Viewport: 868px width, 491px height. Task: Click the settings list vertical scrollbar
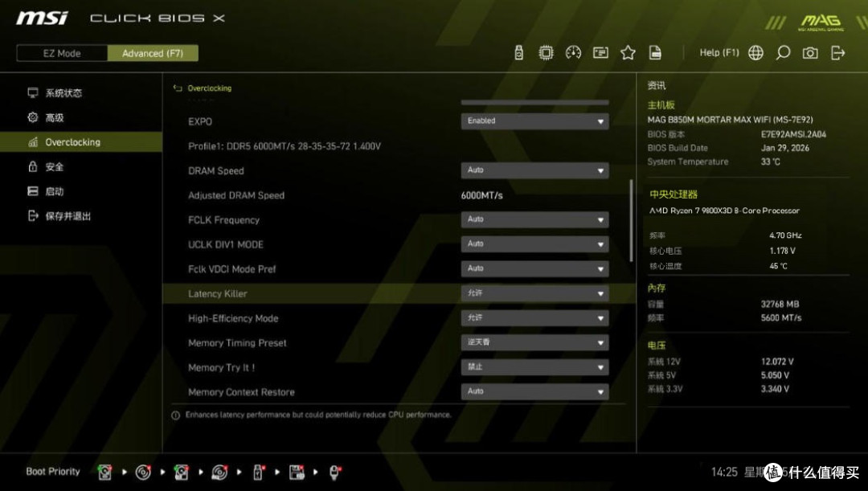pos(631,220)
